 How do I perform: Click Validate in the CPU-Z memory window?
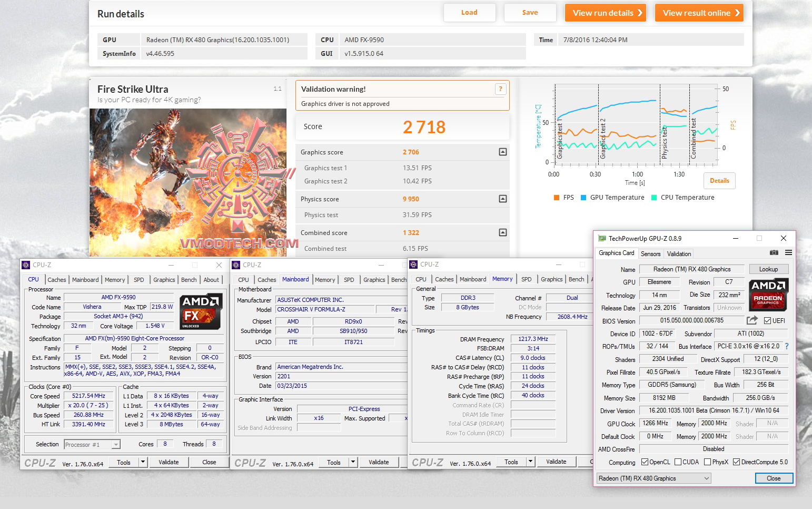(556, 462)
